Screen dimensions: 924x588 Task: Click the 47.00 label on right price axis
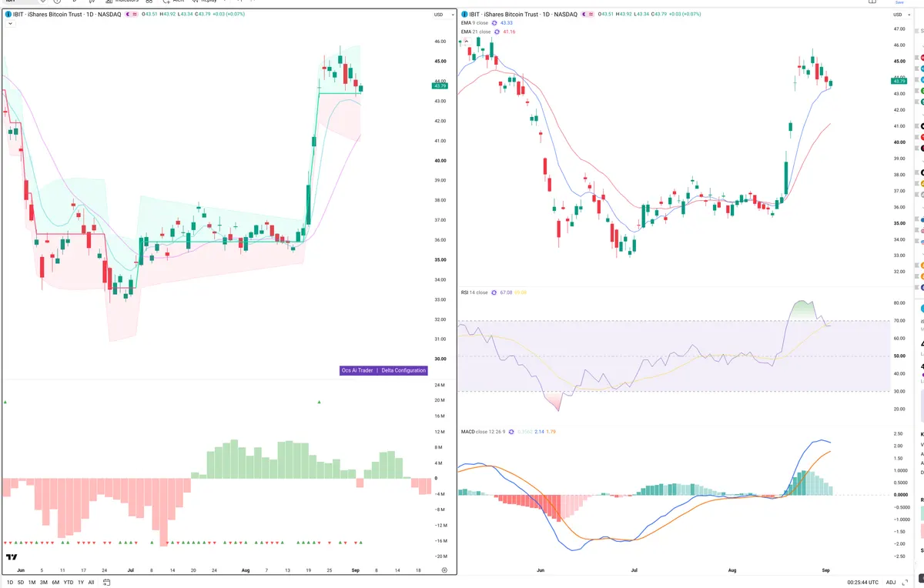click(898, 28)
